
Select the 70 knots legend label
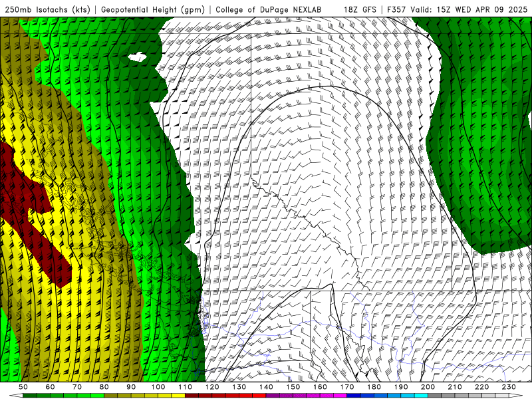[x=77, y=387]
